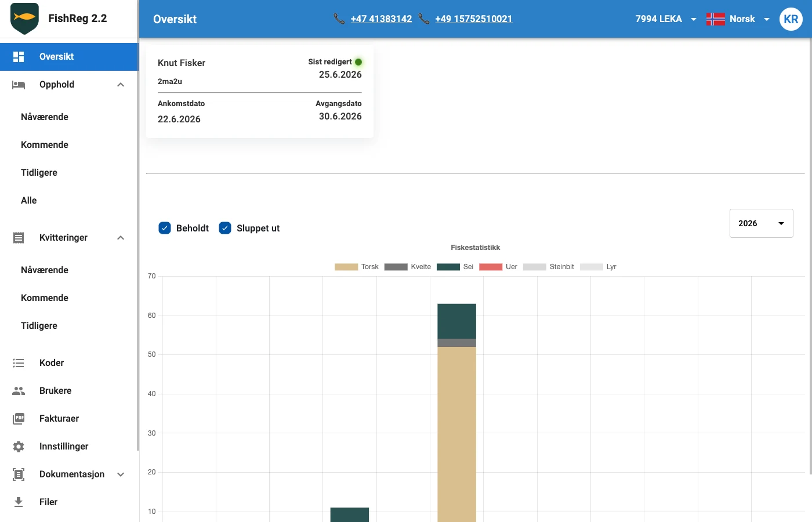This screenshot has width=812, height=522.
Task: Toggle the Torsk legend swatch
Action: (346, 267)
